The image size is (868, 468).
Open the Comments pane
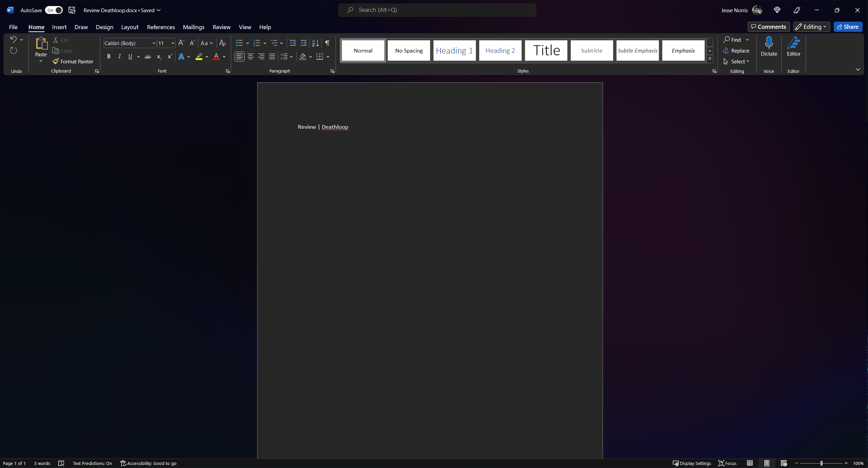point(768,27)
